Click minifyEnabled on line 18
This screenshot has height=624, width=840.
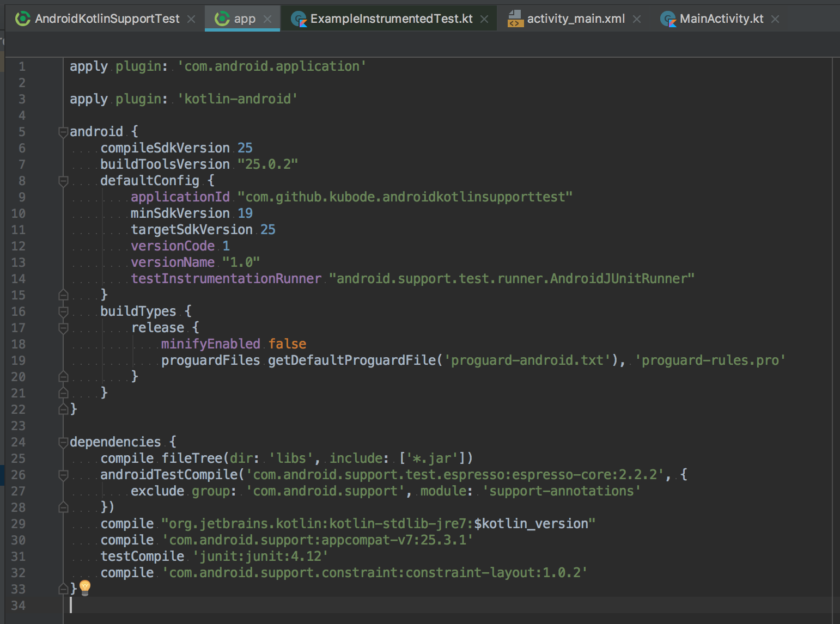pyautogui.click(x=211, y=344)
